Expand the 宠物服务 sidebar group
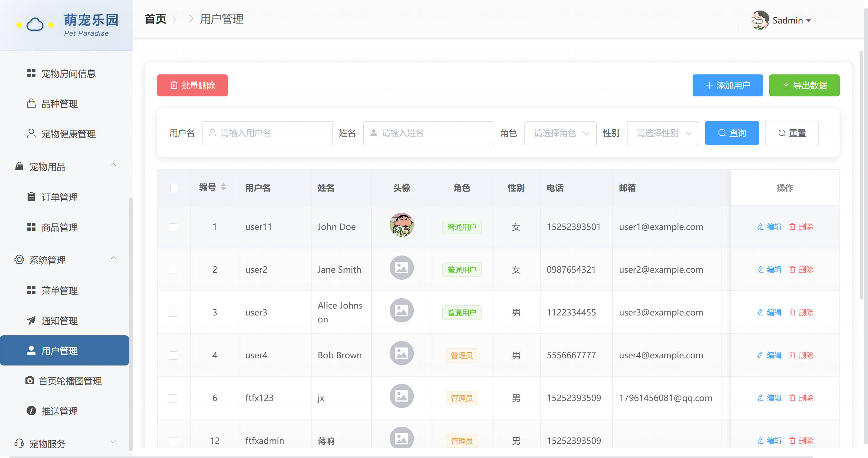The height and width of the screenshot is (458, 868). 113,442
